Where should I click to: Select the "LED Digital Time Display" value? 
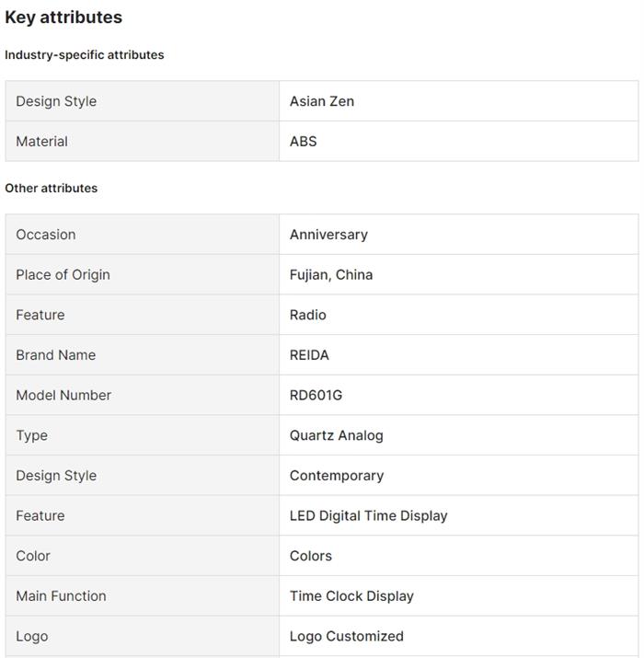coord(369,516)
